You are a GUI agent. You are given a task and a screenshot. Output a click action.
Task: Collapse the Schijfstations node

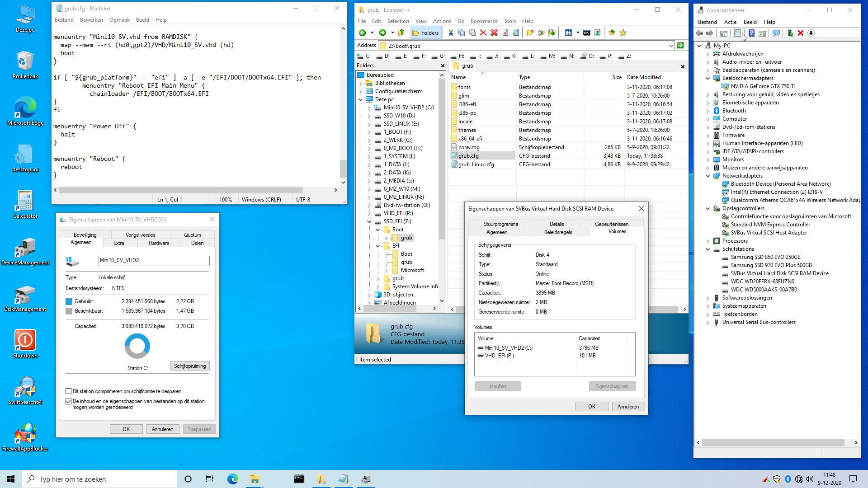tap(708, 249)
